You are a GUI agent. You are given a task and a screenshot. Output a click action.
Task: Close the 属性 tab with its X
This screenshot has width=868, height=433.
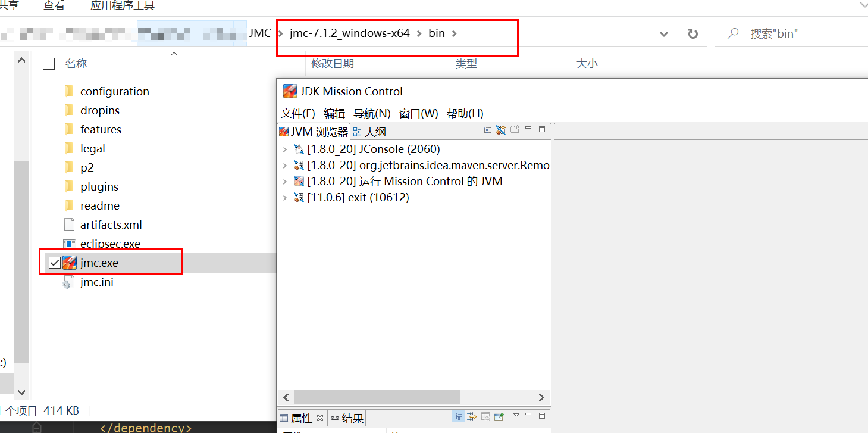coord(319,418)
